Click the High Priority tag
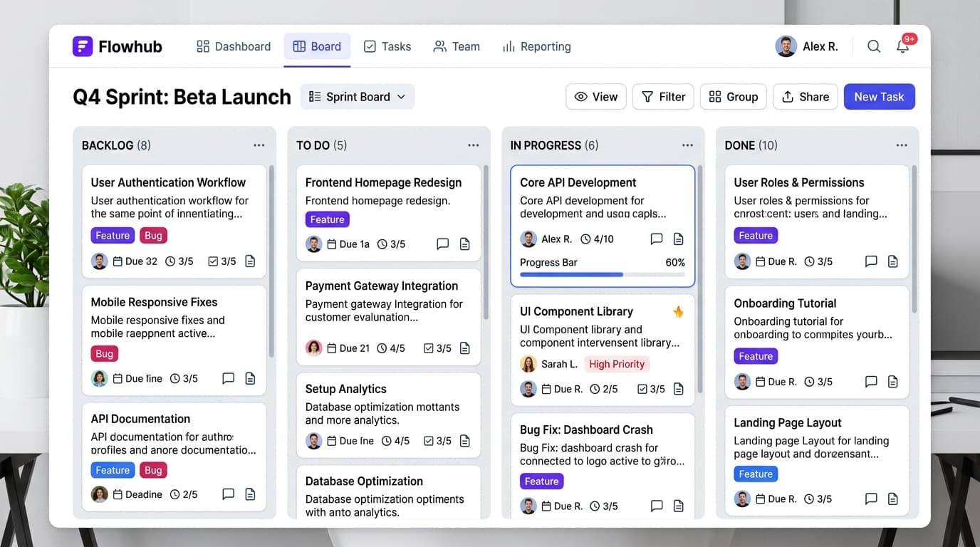The height and width of the screenshot is (547, 980). 617,364
